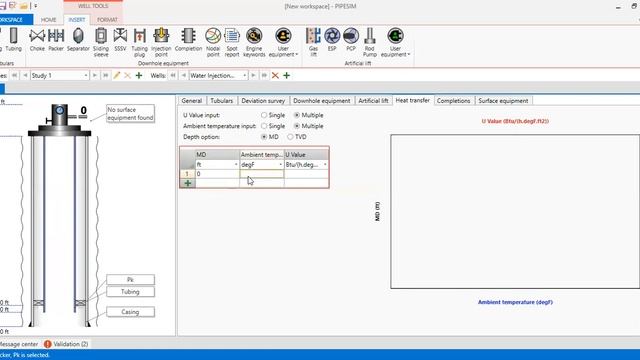Image resolution: width=640 pixels, height=360 pixels.
Task: Delete well with the red X
Action: (275, 76)
